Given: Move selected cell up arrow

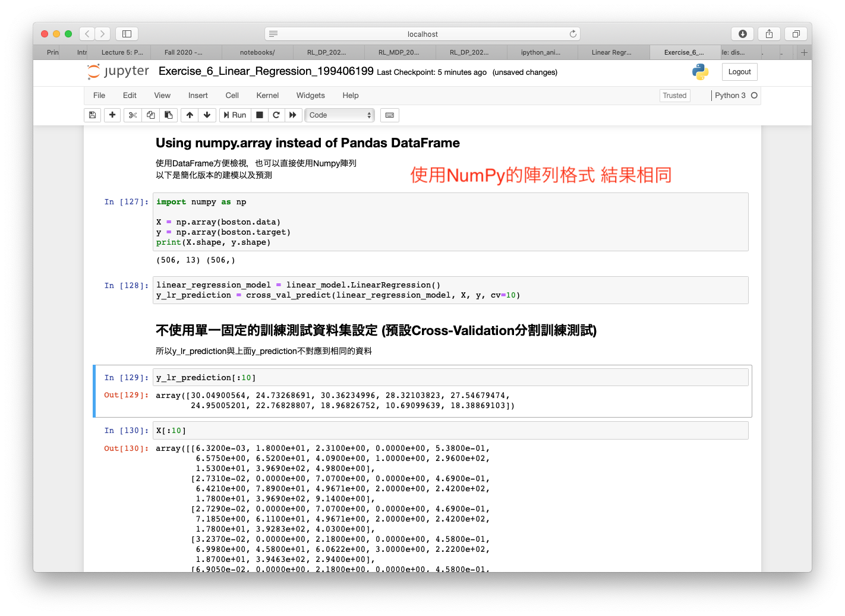Looking at the screenshot, I should tap(190, 115).
